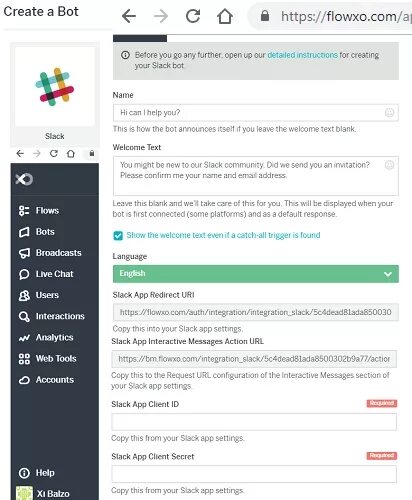The image size is (412, 500).
Task: Click the info icon in instructions banner
Action: [125, 55]
